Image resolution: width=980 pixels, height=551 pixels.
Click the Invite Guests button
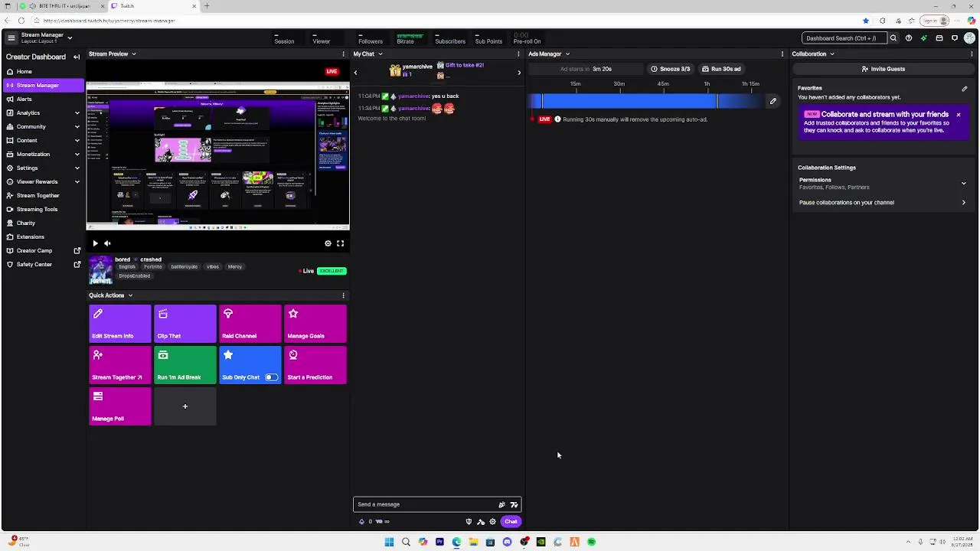883,69
